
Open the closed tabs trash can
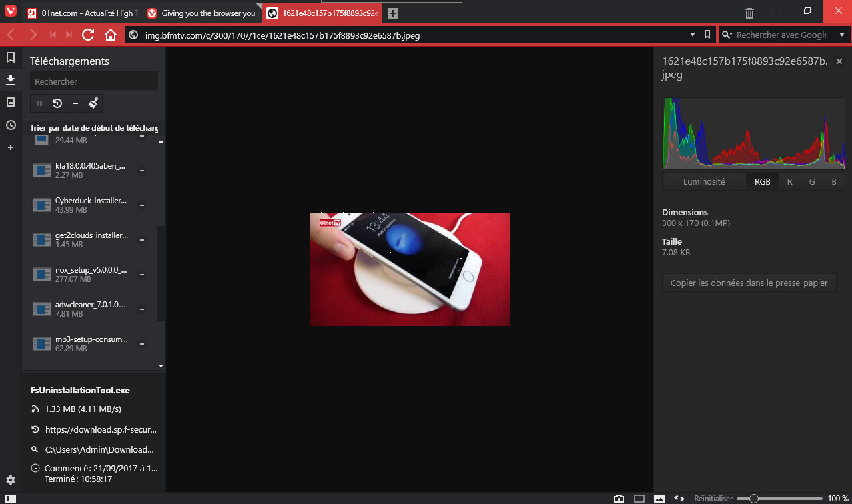coord(750,13)
